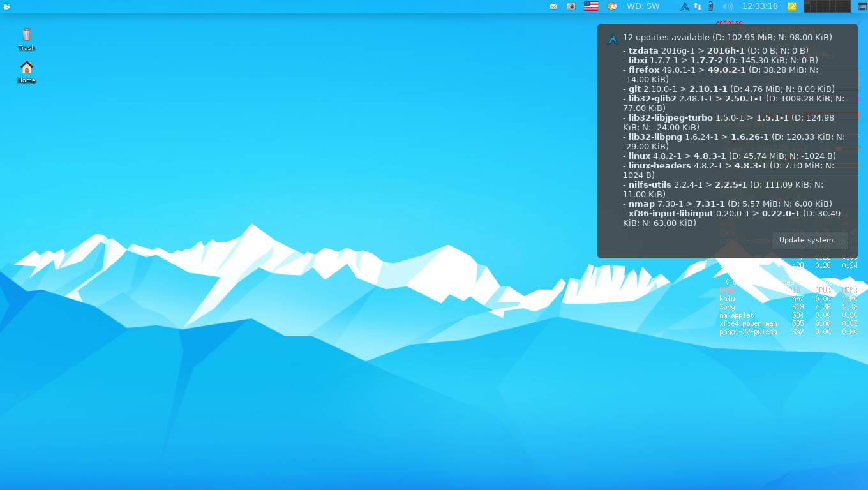The height and width of the screenshot is (490, 868).
Task: Click the WD: SW wind direction label
Action: pos(643,6)
